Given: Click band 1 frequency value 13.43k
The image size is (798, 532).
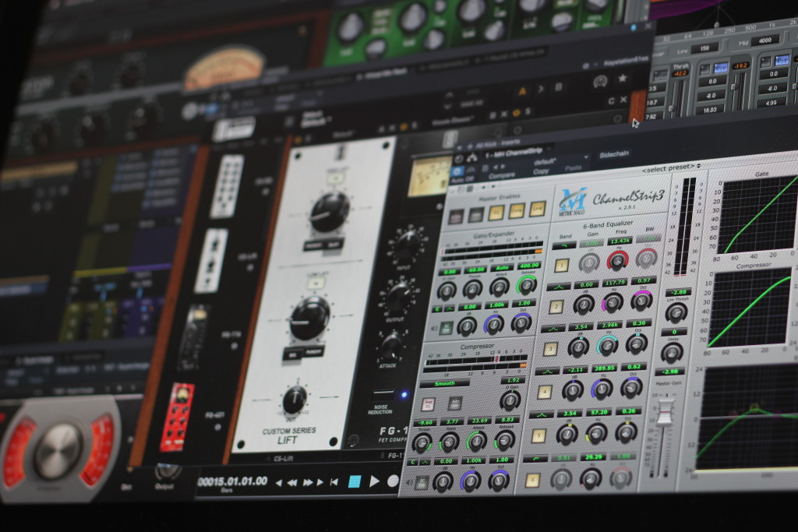Looking at the screenshot, I should tap(620, 241).
